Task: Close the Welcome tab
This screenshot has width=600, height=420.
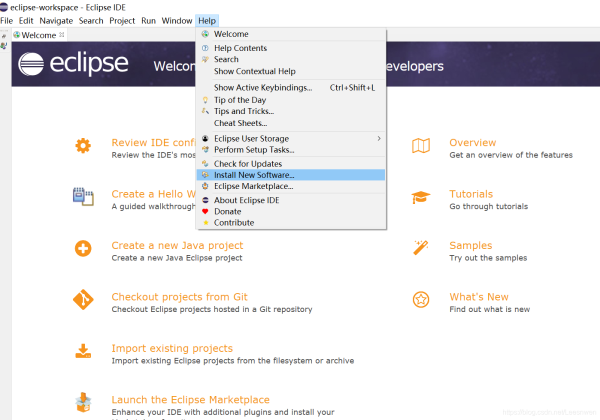Action: point(62,34)
